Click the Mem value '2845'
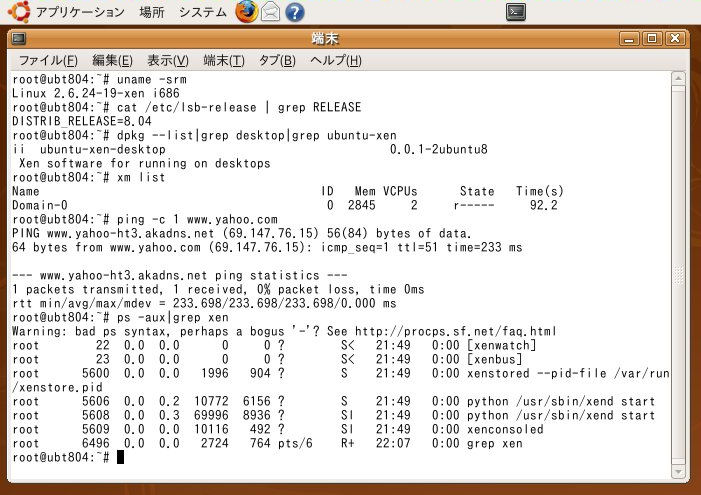701x495 pixels. click(362, 205)
